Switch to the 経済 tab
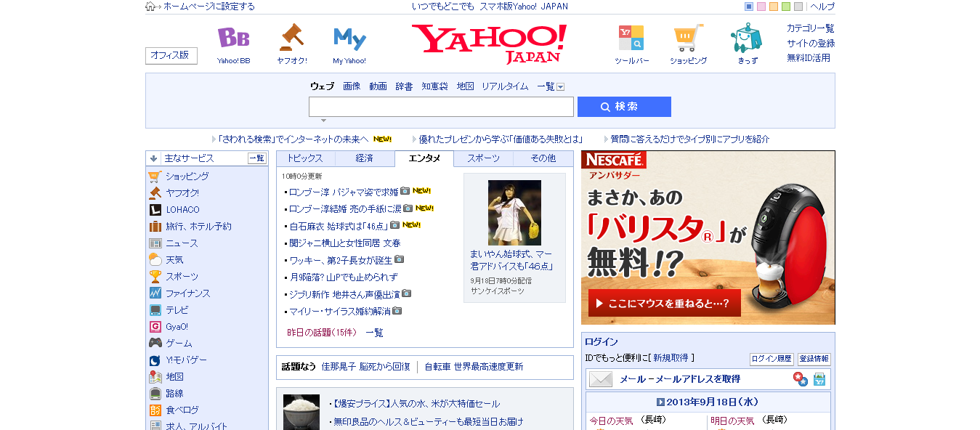The height and width of the screenshot is (430, 980). tap(365, 158)
